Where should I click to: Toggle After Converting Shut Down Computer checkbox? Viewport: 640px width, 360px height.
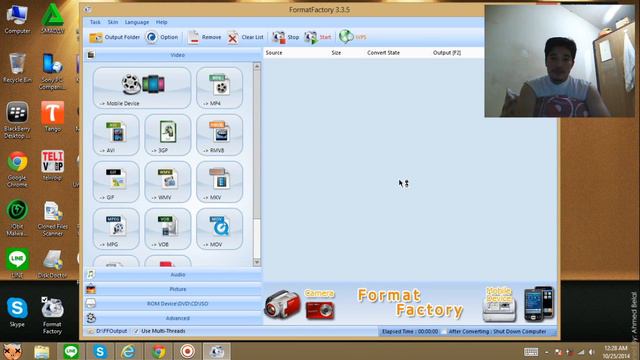(x=444, y=331)
